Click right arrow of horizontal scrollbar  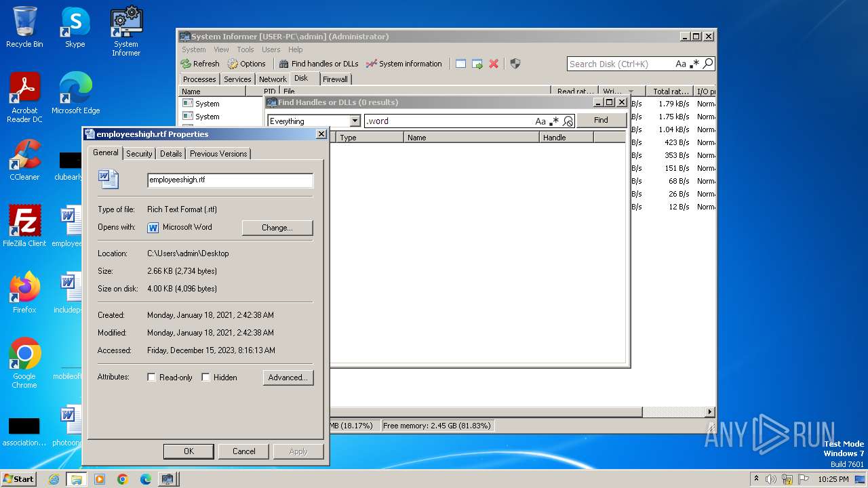click(x=710, y=411)
